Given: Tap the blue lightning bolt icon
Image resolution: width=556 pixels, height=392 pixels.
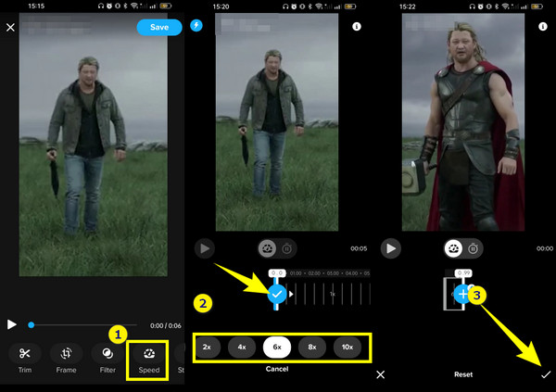Looking at the screenshot, I should coord(196,26).
